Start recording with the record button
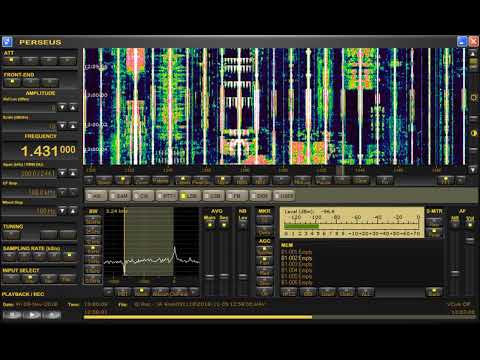The height and width of the screenshot is (360, 480). click(52, 314)
